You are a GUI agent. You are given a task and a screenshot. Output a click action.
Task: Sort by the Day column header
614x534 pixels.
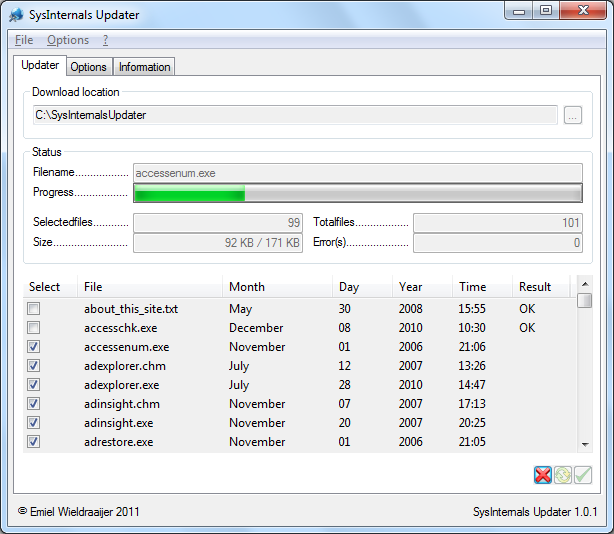[x=362, y=287]
